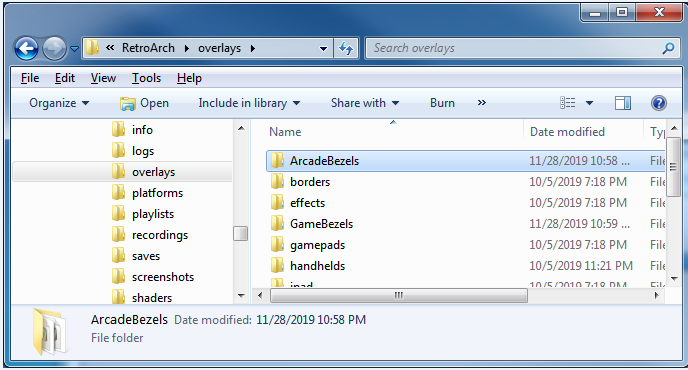Expand the Organize dropdown
The image size is (688, 370).
tap(59, 103)
